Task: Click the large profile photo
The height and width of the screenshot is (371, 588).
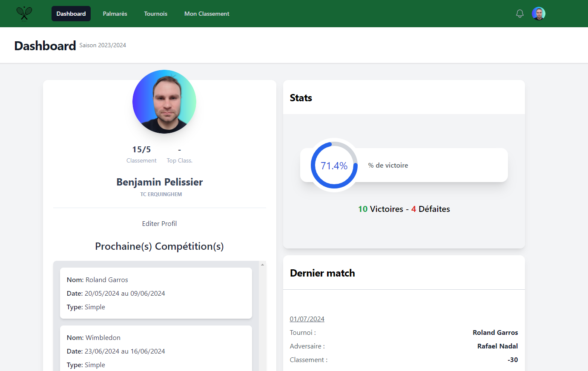Action: pyautogui.click(x=164, y=102)
